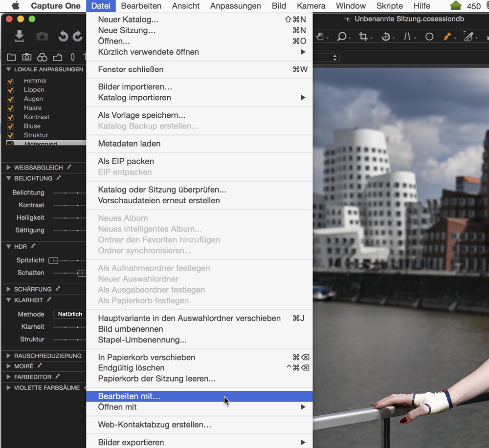Screen dimensions: 489x448
Task: Choose Neue Sitzung… menu entry
Action: point(200,30)
